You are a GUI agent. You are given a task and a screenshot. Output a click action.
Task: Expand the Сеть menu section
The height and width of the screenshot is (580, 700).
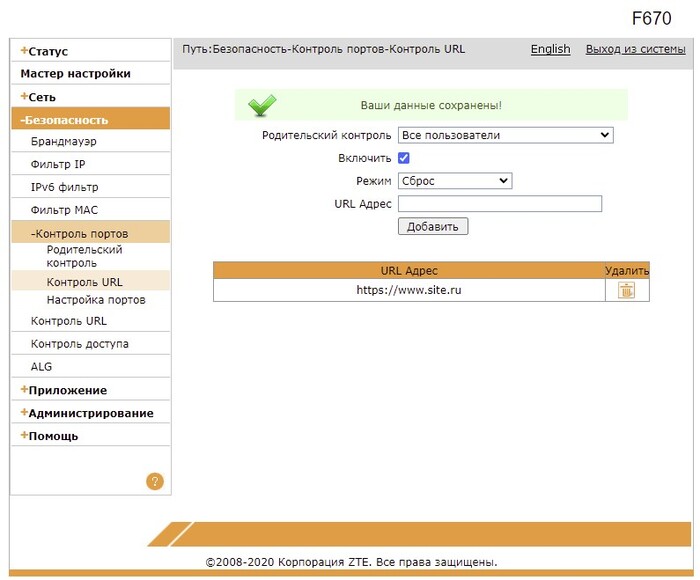coord(42,97)
